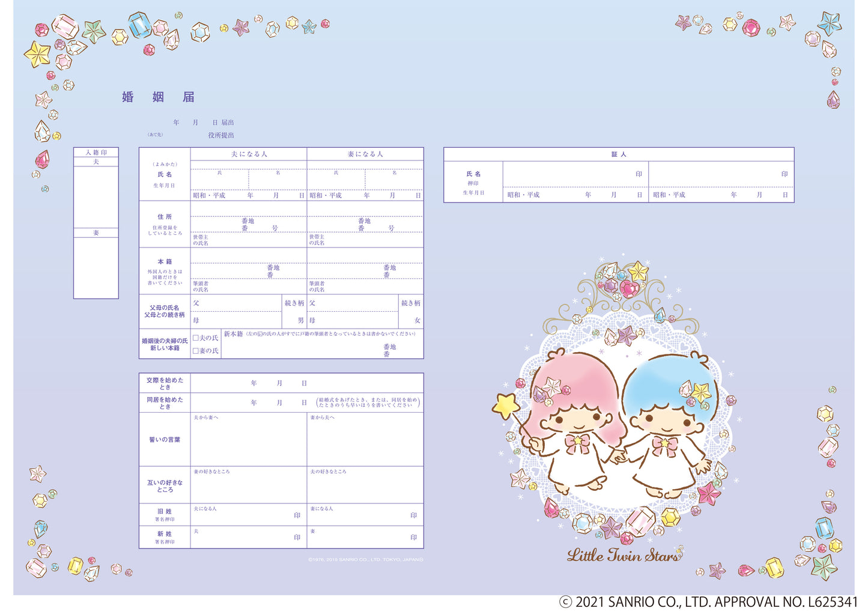The height and width of the screenshot is (614, 868).
Task: Click the 妻の好きなところ text area
Action: (248, 488)
